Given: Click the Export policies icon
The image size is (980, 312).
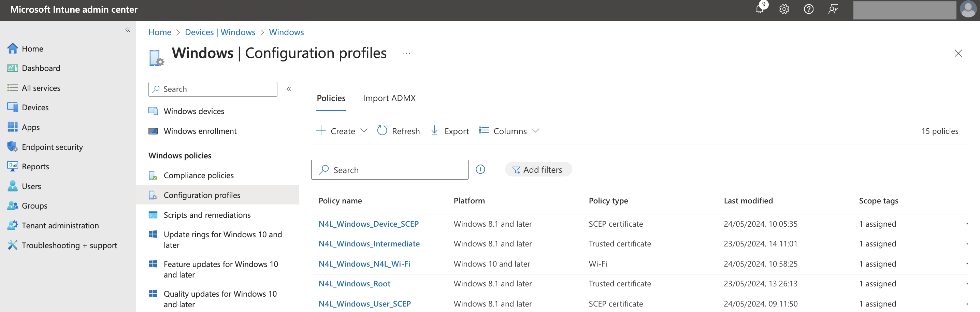Looking at the screenshot, I should coord(434,130).
